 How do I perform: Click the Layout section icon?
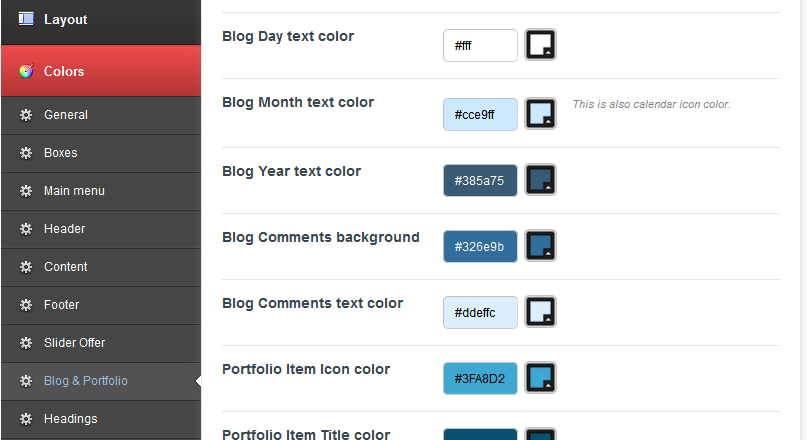click(x=26, y=19)
